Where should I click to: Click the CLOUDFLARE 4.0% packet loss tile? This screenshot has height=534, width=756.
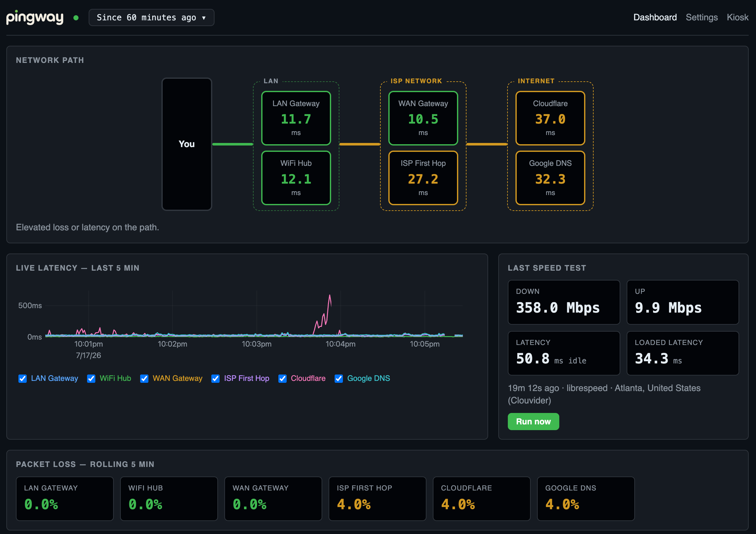click(481, 498)
